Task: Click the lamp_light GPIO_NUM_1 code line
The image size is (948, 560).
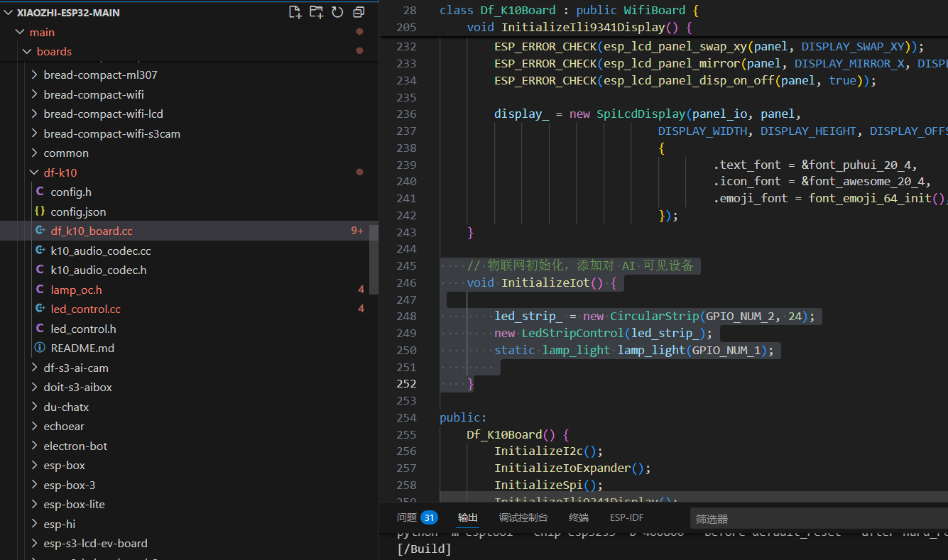Action: pos(634,350)
